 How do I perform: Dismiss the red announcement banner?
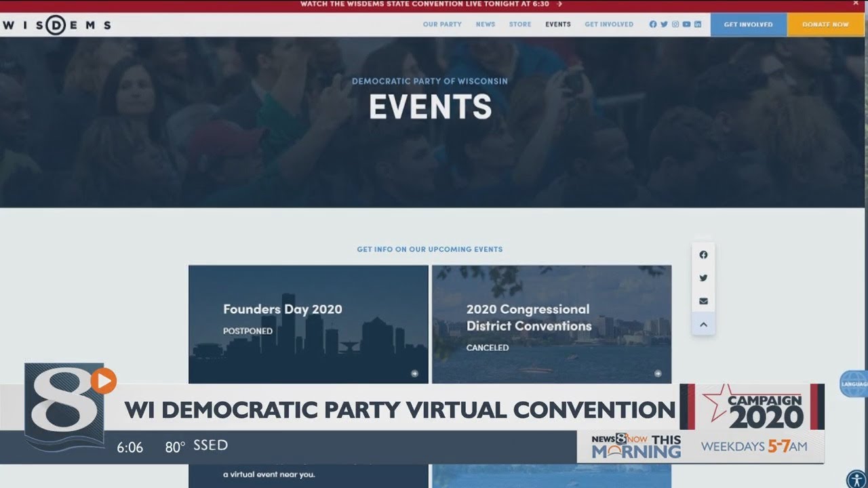tap(856, 3)
